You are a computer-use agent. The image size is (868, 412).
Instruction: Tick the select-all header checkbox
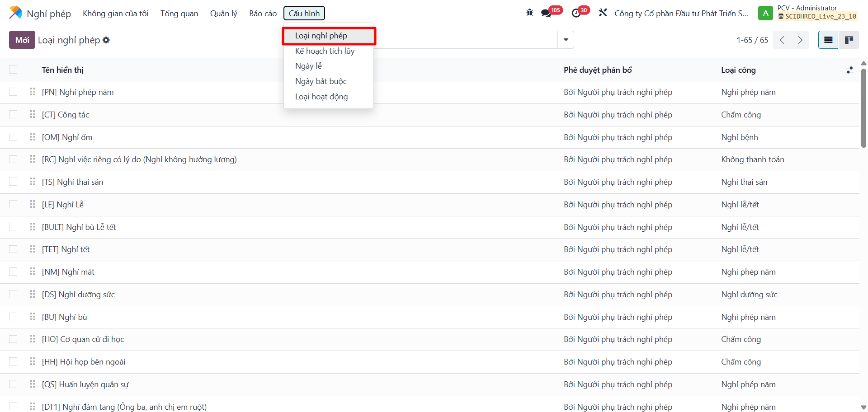click(x=13, y=70)
